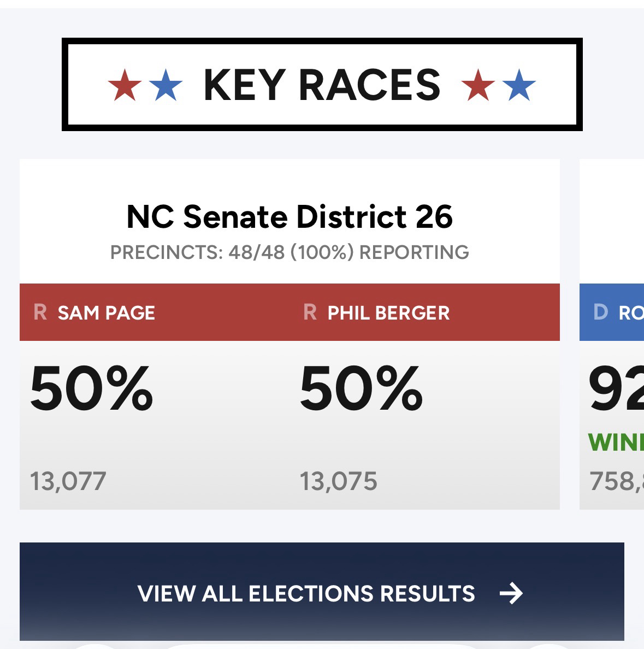This screenshot has height=649, width=644.
Task: Open the partially visible next race card percentage
Action: (x=616, y=388)
